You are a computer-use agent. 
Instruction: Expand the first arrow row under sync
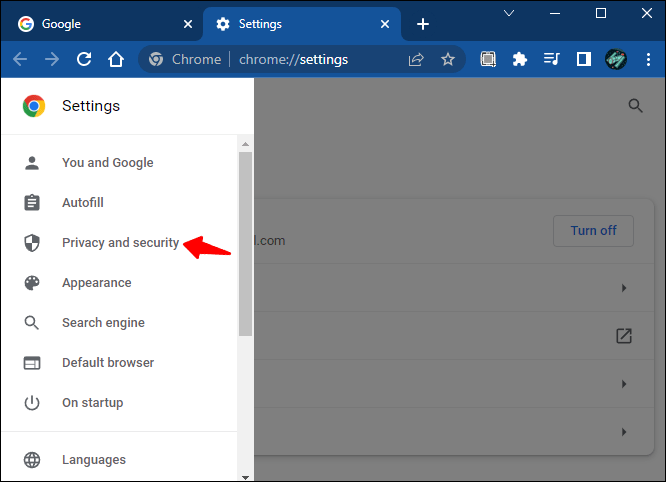point(454,288)
